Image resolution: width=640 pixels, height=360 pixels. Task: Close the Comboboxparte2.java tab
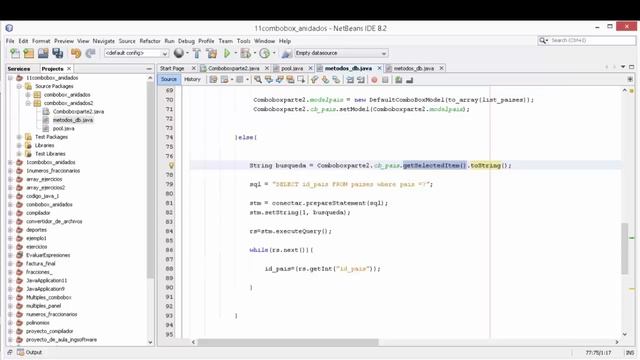pyautogui.click(x=267, y=68)
